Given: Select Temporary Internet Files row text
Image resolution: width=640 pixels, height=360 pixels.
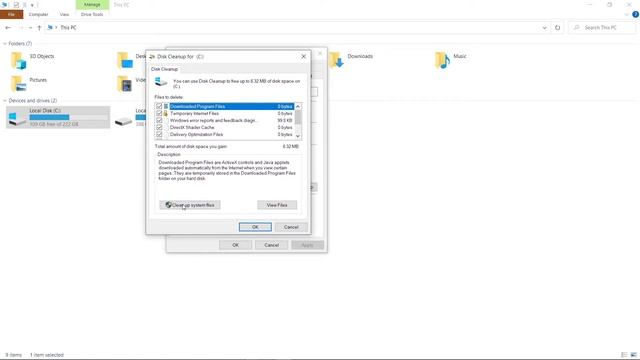Looking at the screenshot, I should point(194,113).
